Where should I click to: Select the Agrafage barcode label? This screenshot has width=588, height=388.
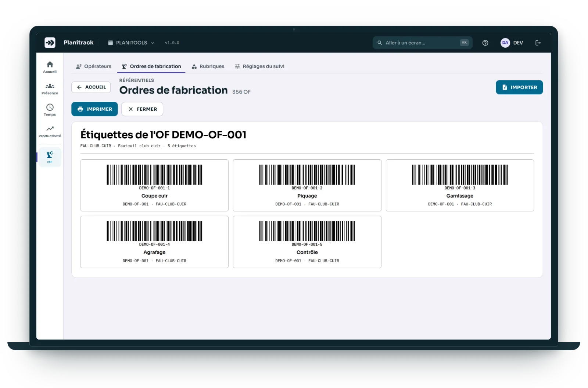click(154, 242)
